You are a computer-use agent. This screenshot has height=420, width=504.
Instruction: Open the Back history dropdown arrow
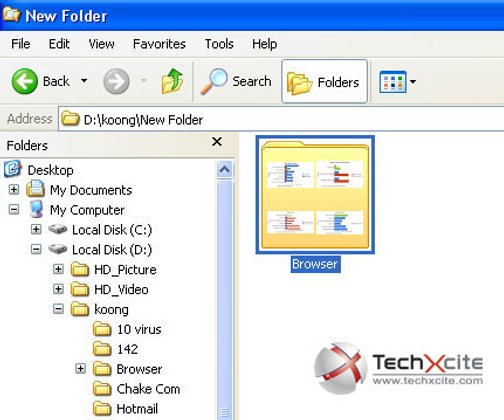tap(84, 81)
